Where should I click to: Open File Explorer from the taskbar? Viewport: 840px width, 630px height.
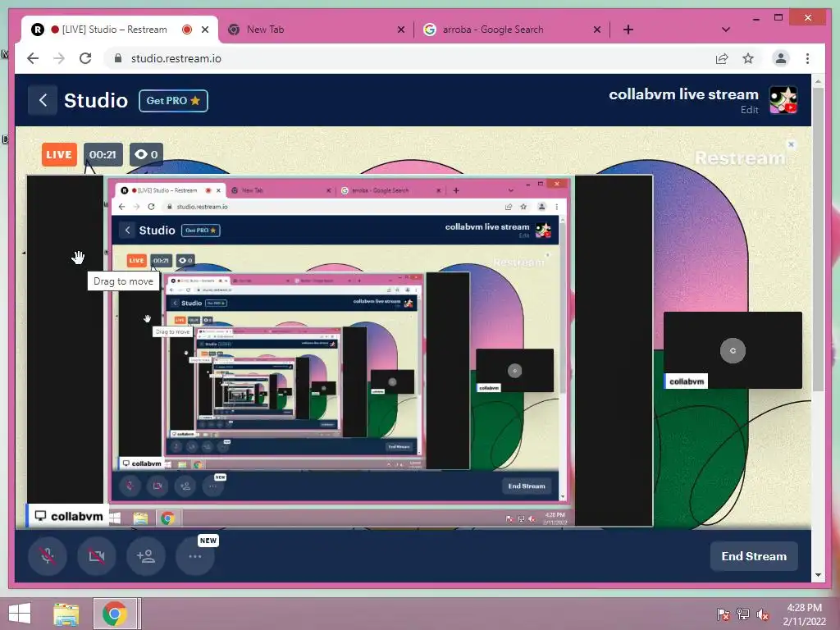point(66,614)
